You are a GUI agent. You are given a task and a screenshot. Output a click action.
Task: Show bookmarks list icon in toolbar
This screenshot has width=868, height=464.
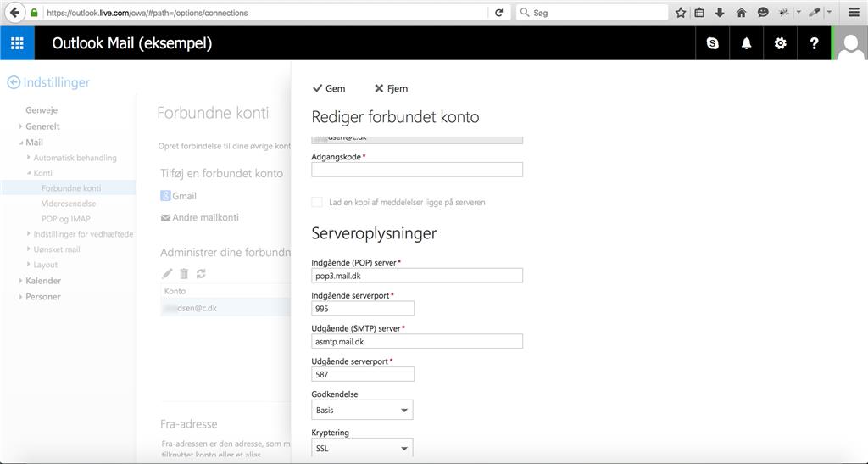coord(699,12)
